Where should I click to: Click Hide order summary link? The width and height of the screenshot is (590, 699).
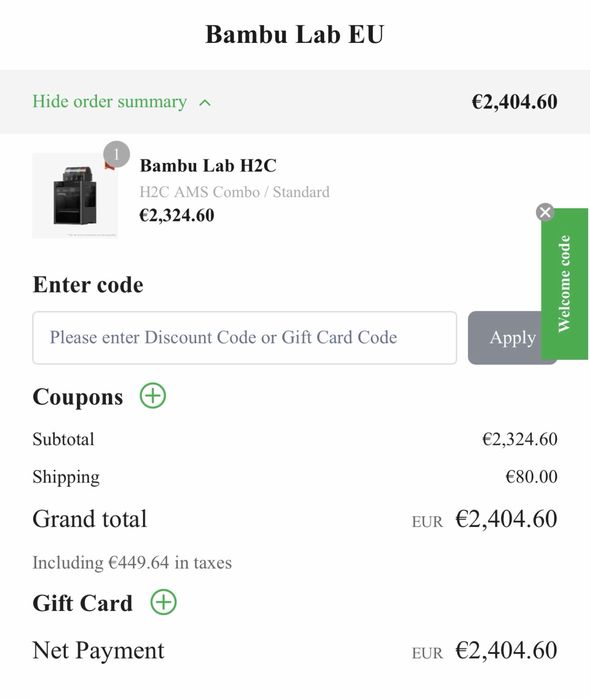pos(110,102)
